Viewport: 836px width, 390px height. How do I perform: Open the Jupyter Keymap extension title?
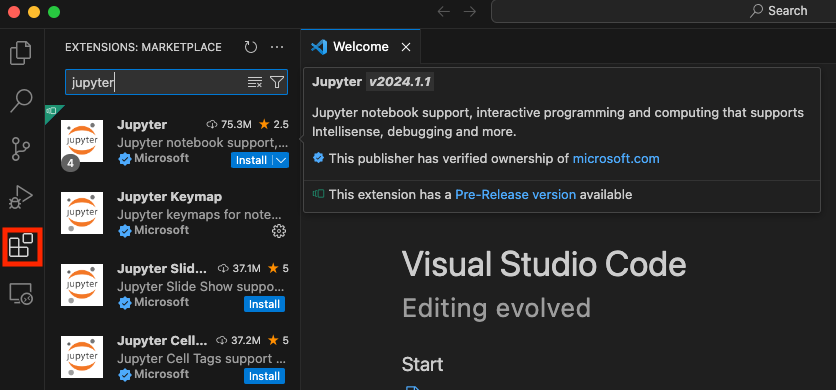tap(170, 197)
